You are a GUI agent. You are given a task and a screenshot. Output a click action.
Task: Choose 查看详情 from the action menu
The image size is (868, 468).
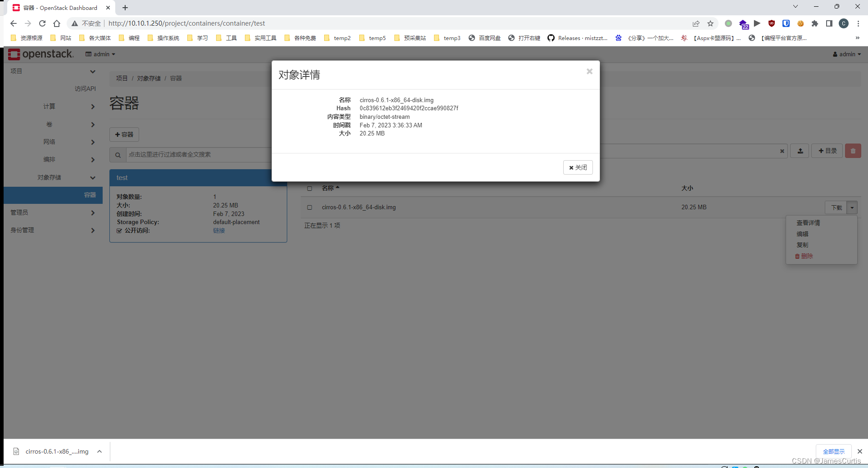pyautogui.click(x=808, y=223)
